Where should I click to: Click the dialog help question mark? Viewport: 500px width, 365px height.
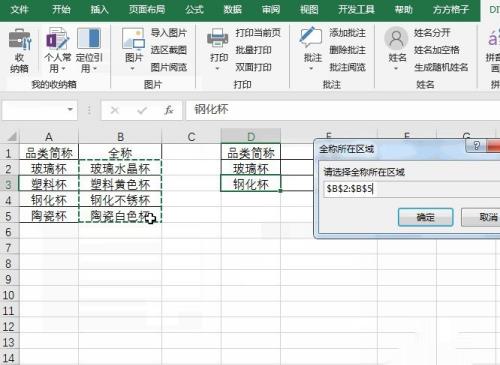point(477,145)
